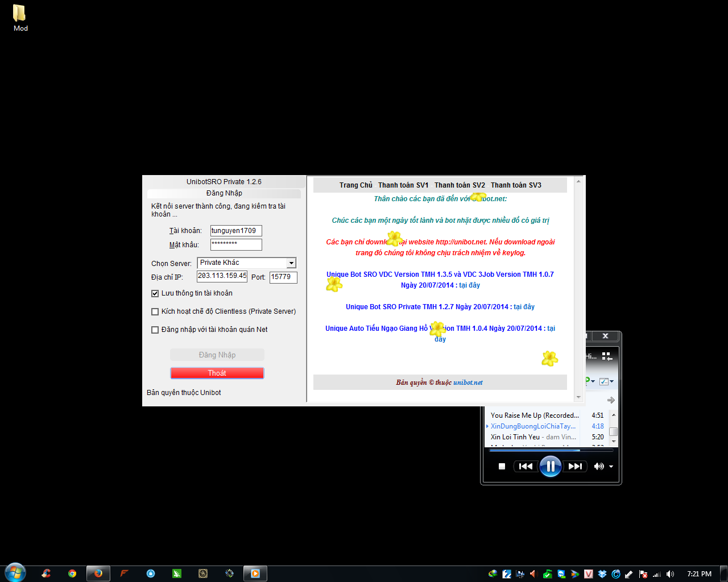Screen dimensions: 728x582
Task: Click the Dropbox tray icon
Action: [x=602, y=574]
